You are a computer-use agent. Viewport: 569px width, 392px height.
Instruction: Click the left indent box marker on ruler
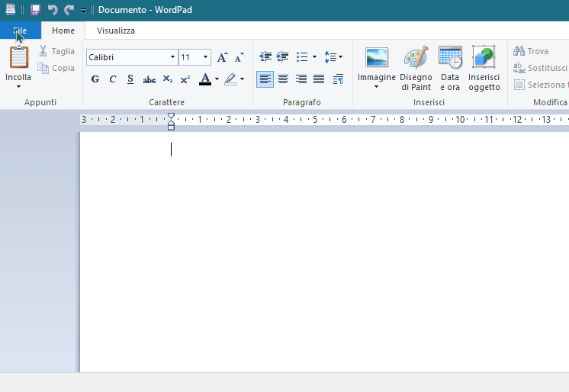click(172, 127)
